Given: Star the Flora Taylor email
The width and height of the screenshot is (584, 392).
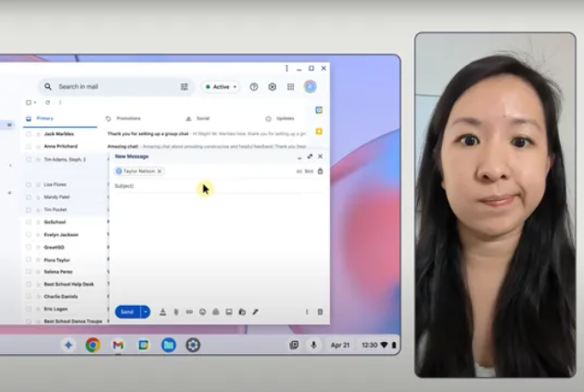Looking at the screenshot, I should tap(38, 259).
